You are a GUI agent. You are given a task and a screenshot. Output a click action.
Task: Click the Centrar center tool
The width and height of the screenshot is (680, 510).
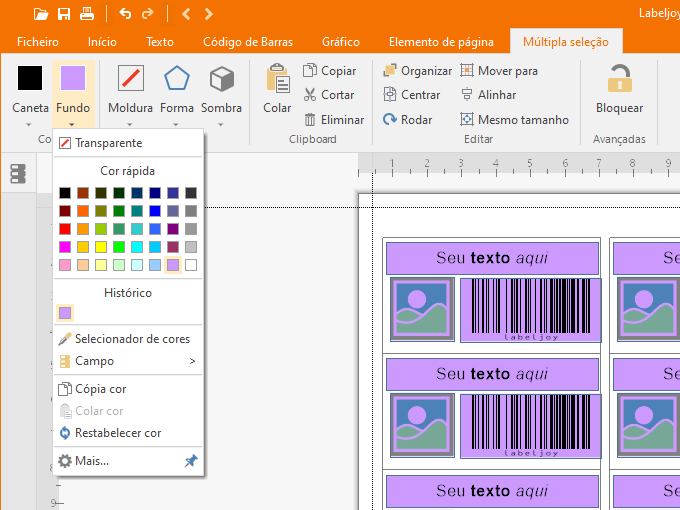pyautogui.click(x=412, y=95)
